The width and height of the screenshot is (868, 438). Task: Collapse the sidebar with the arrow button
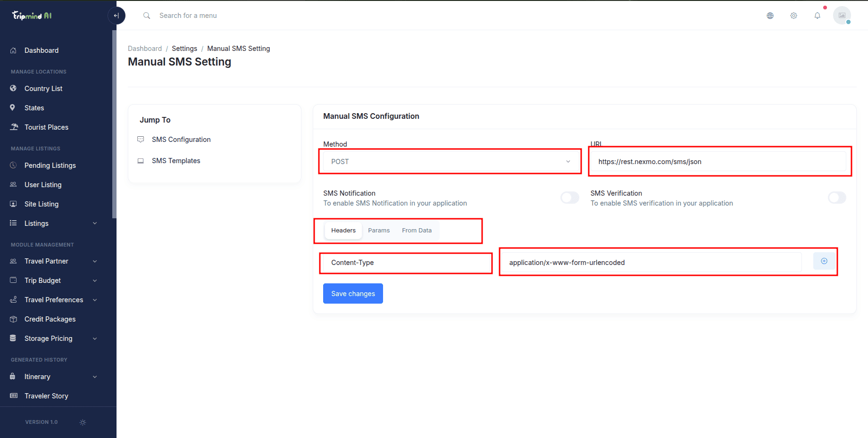pyautogui.click(x=117, y=16)
